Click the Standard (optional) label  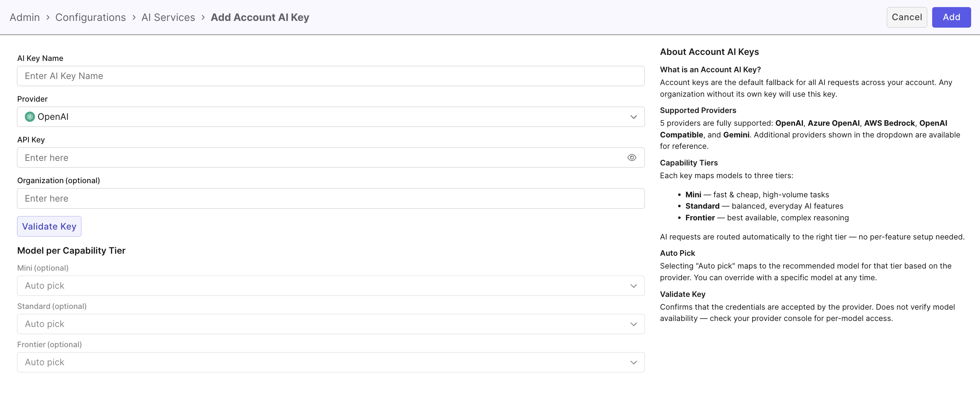52,306
